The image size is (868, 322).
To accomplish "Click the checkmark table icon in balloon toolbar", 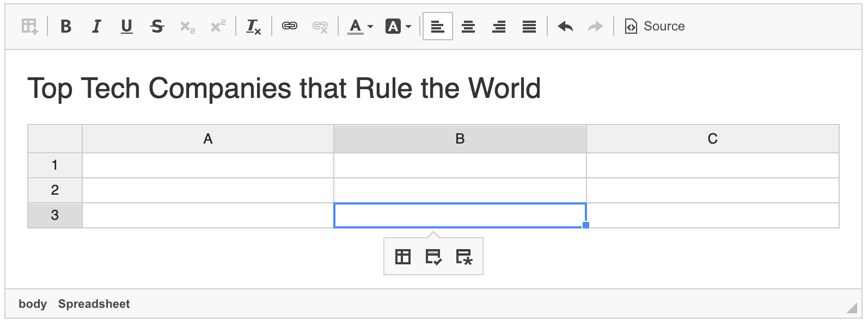I will [433, 257].
